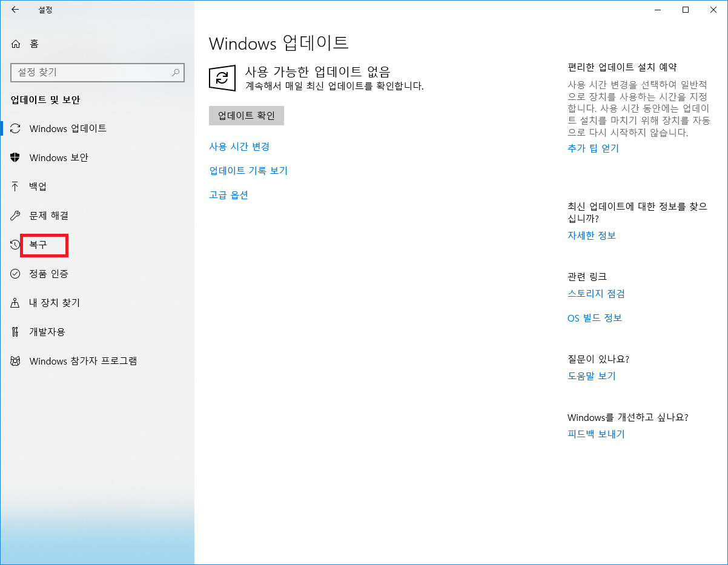This screenshot has height=565, width=728.
Task: Maximize the 설정 window
Action: [686, 10]
